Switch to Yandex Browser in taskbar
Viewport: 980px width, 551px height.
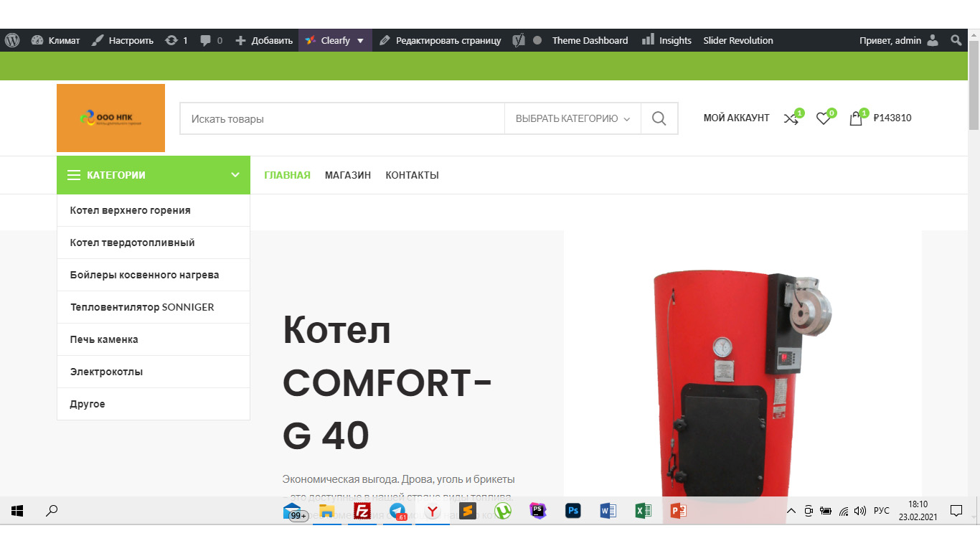pyautogui.click(x=433, y=511)
